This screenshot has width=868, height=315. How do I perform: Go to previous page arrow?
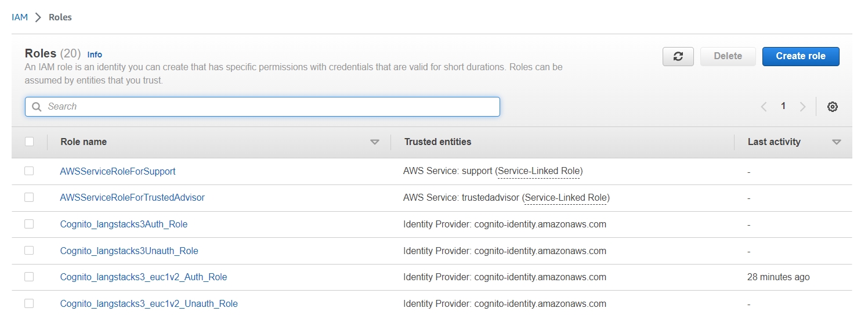pos(764,107)
